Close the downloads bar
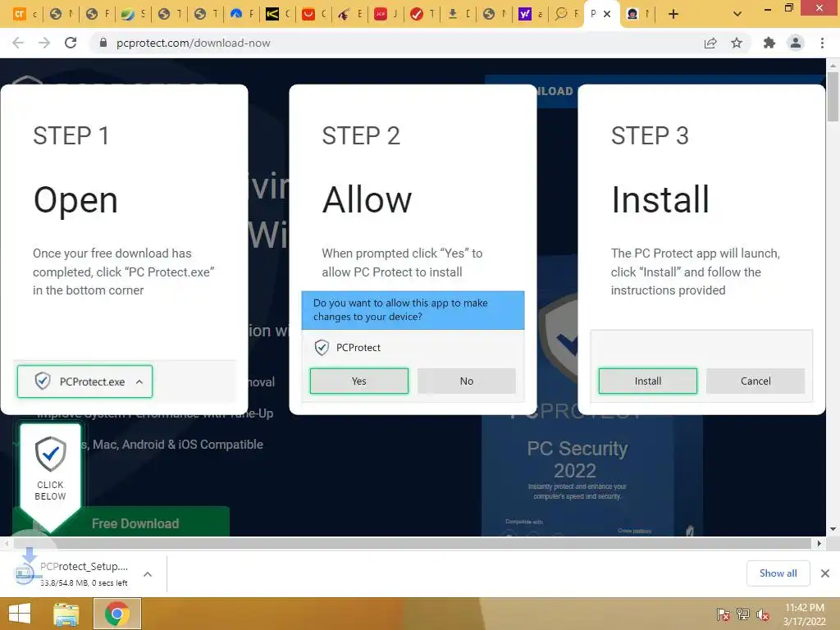The height and width of the screenshot is (630, 840). click(x=825, y=573)
